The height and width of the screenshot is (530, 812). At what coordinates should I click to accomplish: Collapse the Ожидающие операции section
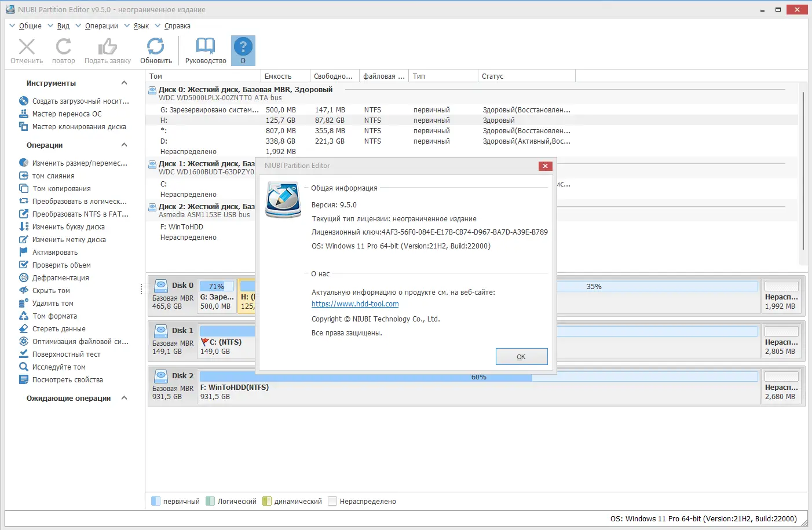(123, 398)
